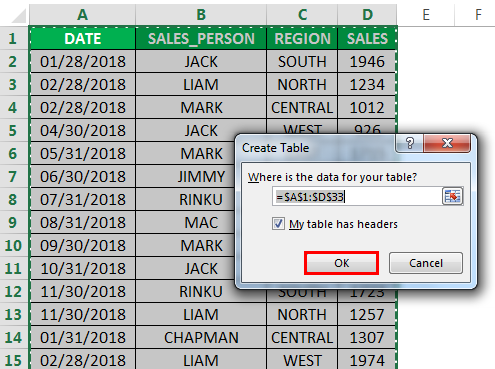
Task: Toggle My table has headers checkbox
Action: 278,224
